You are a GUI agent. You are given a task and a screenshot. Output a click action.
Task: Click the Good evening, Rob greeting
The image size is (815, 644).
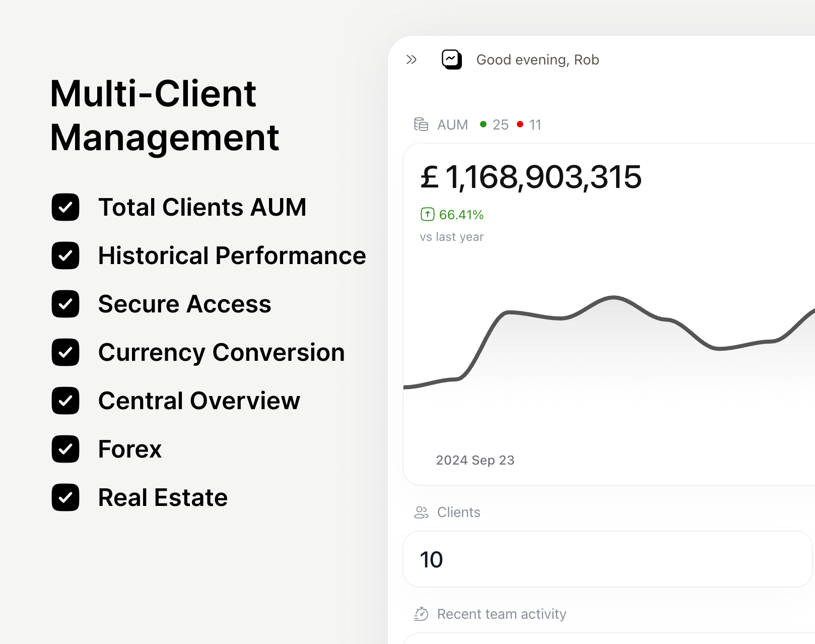click(x=538, y=59)
